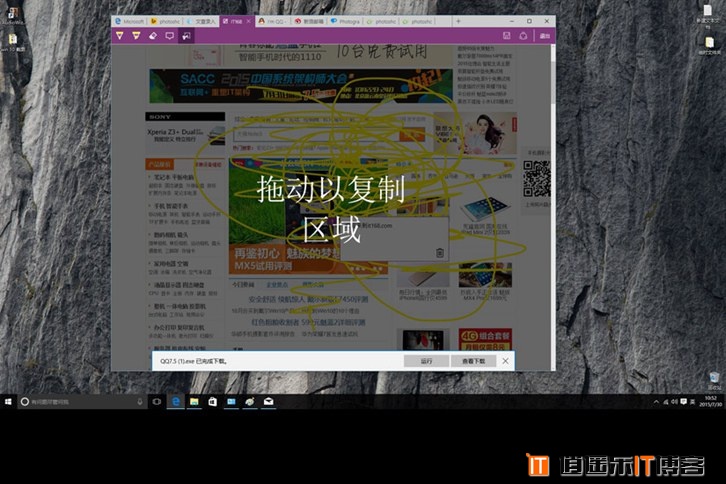Viewport: 726px width, 484px height.
Task: Open the photoshc tab beside Microsoft tab
Action: point(166,21)
